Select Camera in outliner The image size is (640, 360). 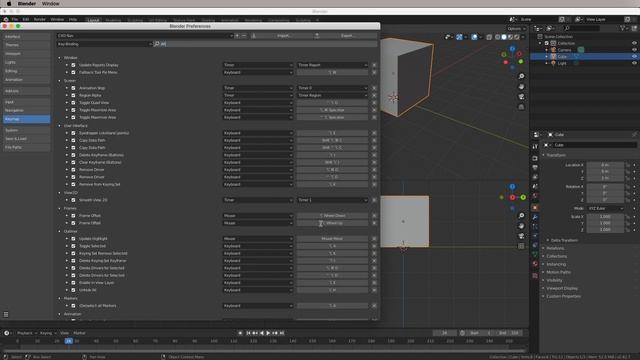(564, 50)
